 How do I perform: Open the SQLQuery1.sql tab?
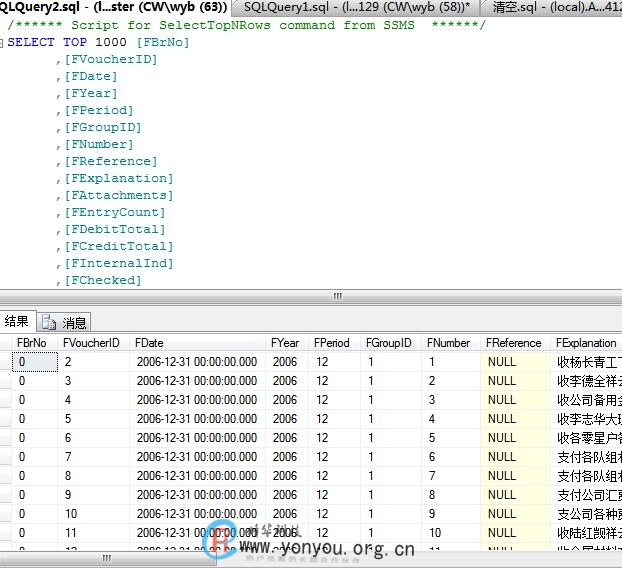(x=356, y=7)
